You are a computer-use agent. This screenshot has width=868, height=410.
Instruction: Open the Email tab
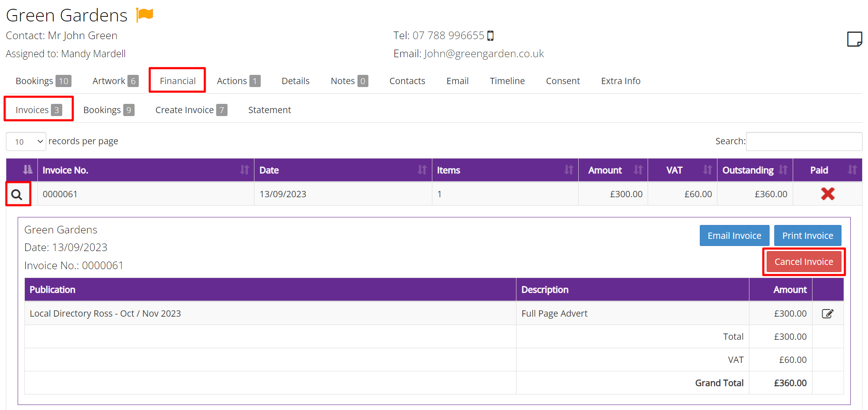457,81
